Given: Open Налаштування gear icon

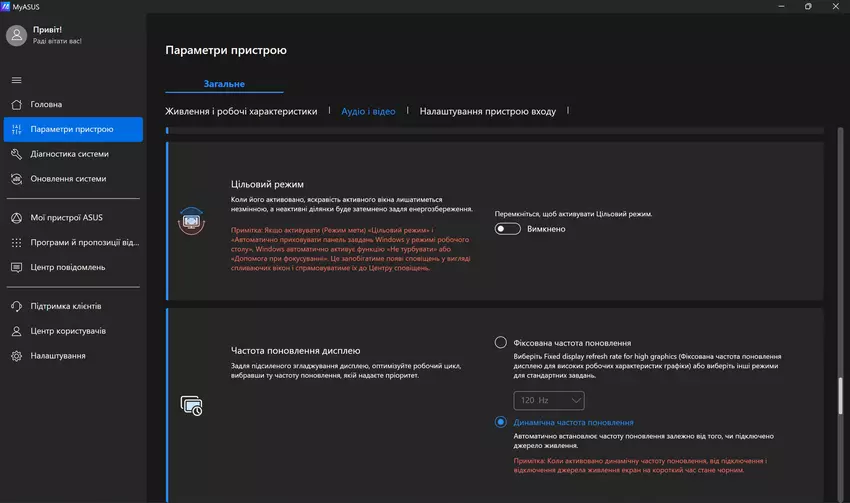Looking at the screenshot, I should coord(16,356).
